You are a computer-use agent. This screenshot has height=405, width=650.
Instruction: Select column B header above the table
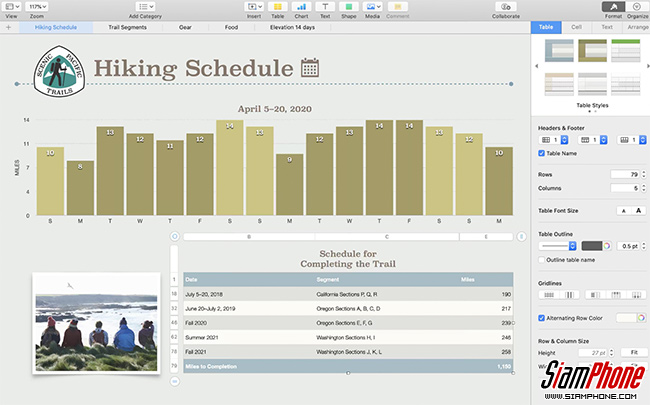[249, 237]
